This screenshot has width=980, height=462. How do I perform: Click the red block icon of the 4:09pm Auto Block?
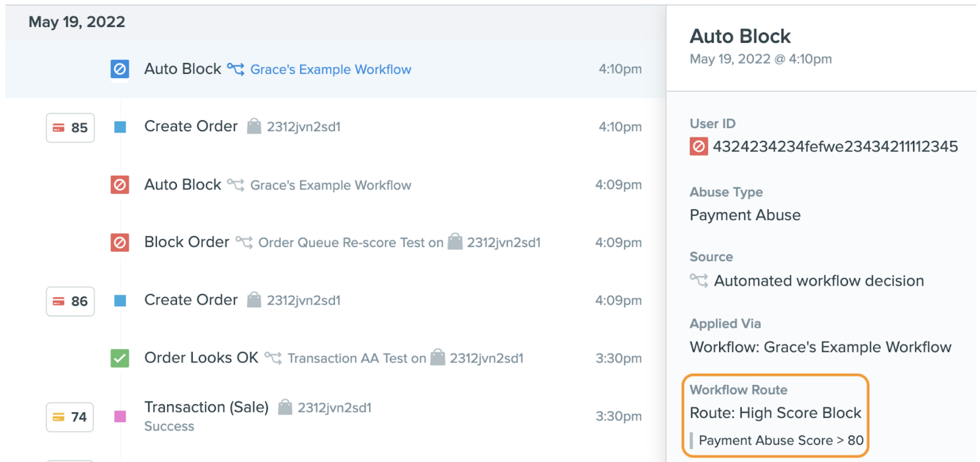120,185
